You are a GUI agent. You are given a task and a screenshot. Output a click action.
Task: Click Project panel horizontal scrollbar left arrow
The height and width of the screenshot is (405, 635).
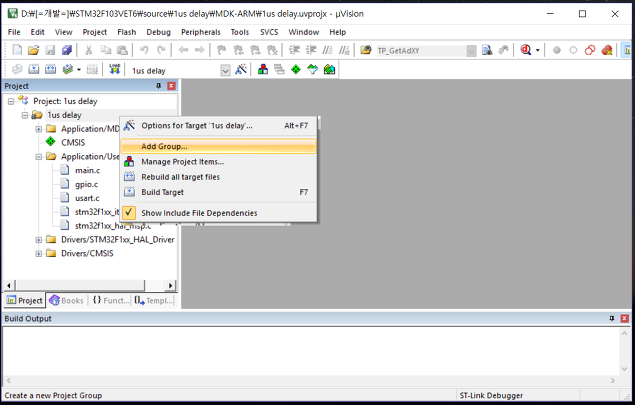[x=9, y=286]
